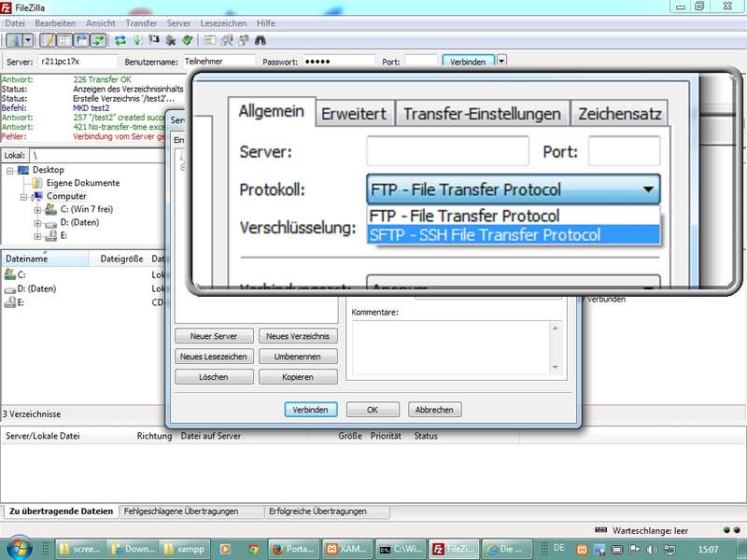
Task: Click the Kopieren button
Action: (298, 377)
